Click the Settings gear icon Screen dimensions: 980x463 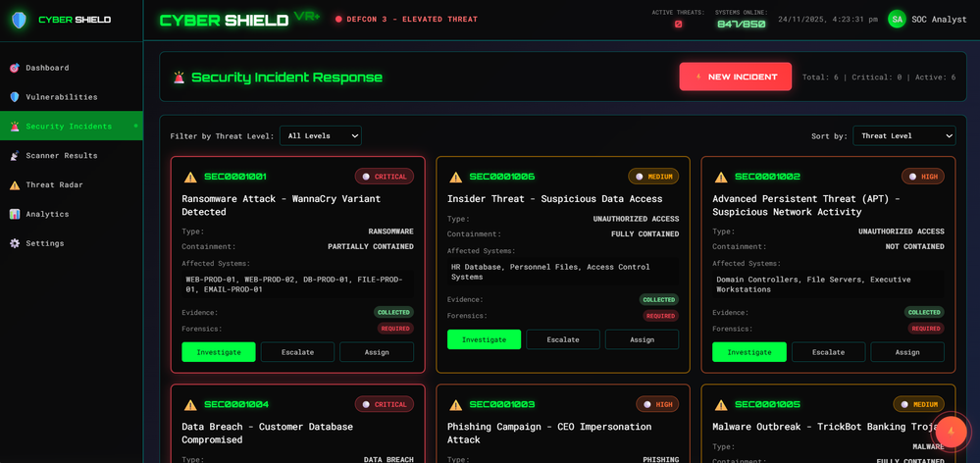[15, 243]
